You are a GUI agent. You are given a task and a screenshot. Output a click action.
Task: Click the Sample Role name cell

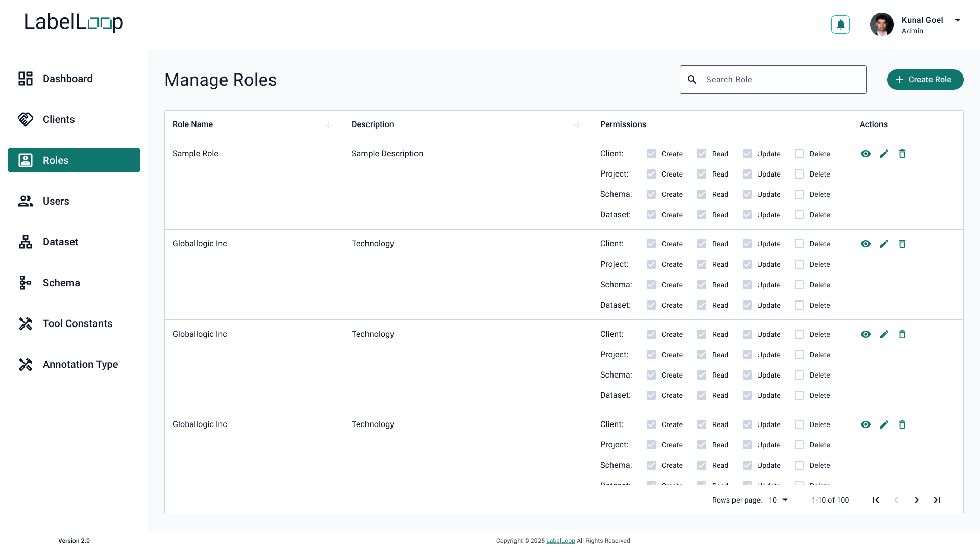pos(195,154)
